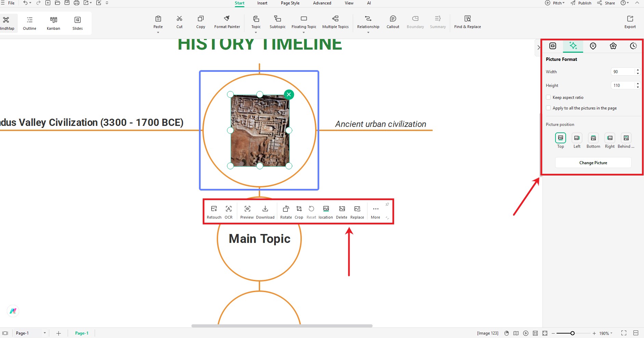Add a new page with plus button
Image resolution: width=644 pixels, height=338 pixels.
point(58,333)
